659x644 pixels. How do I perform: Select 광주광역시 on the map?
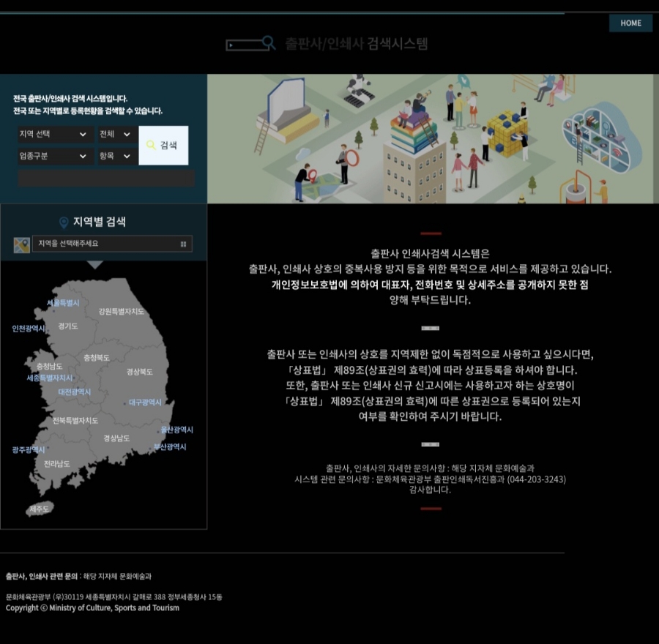[x=28, y=450]
